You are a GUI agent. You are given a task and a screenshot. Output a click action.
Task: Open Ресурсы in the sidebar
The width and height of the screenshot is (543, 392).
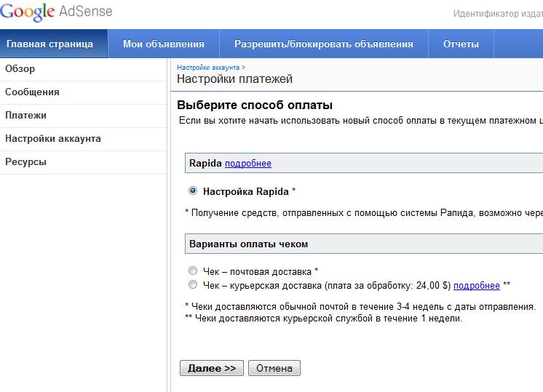tap(25, 162)
